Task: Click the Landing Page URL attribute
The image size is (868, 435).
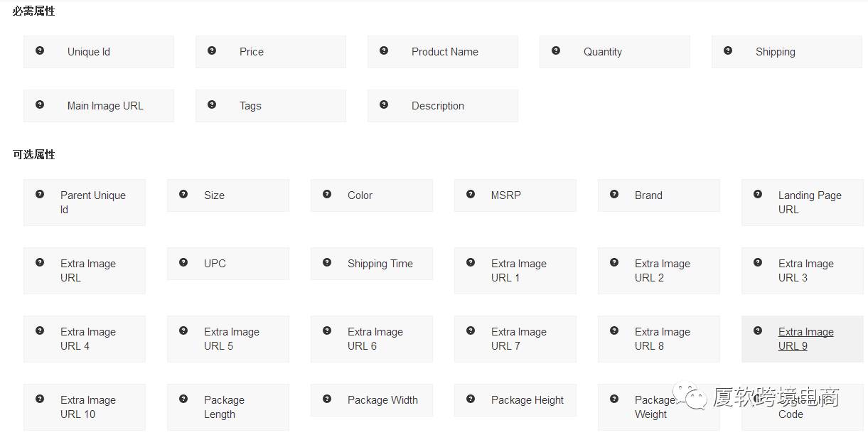Action: click(802, 203)
